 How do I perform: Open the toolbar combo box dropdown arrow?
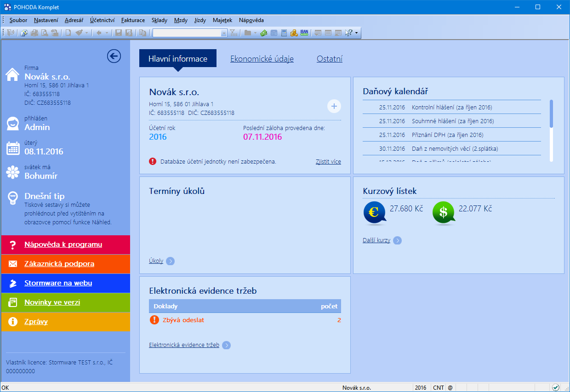click(x=224, y=33)
